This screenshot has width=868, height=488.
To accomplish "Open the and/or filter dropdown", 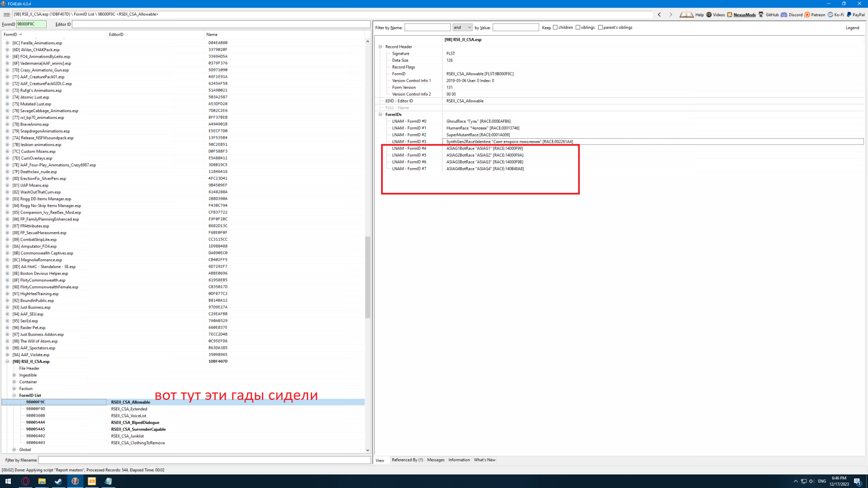I will [462, 28].
